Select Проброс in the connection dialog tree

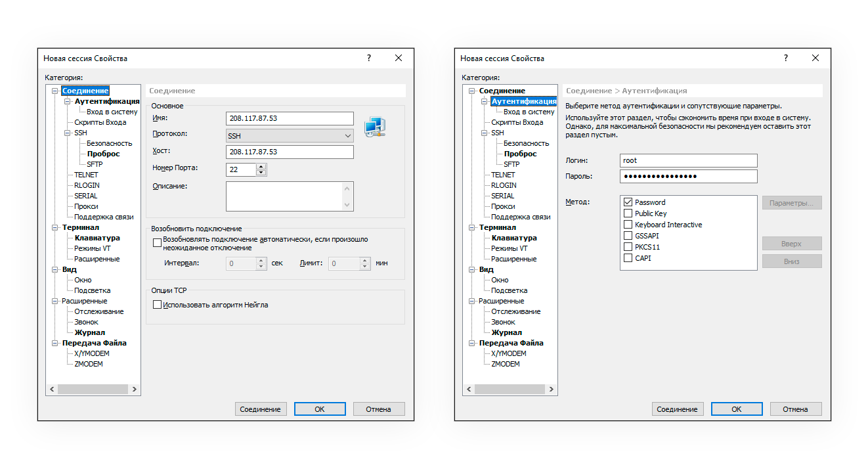[x=104, y=154]
